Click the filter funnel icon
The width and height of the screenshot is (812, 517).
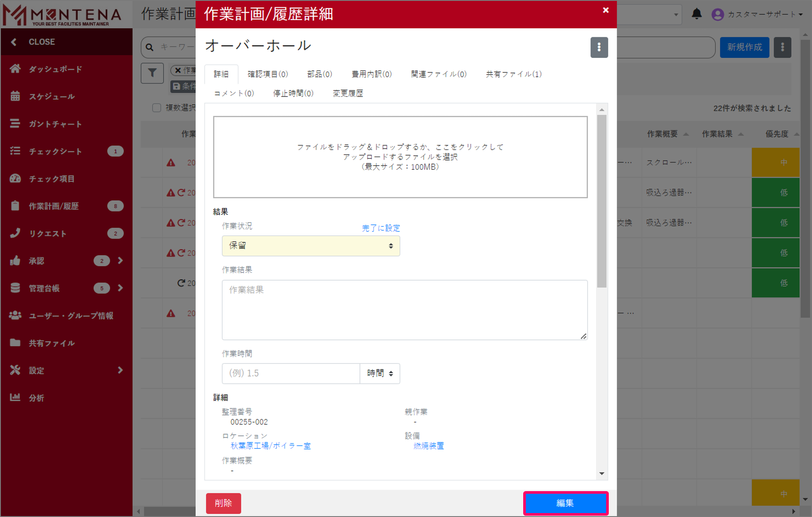(x=152, y=73)
